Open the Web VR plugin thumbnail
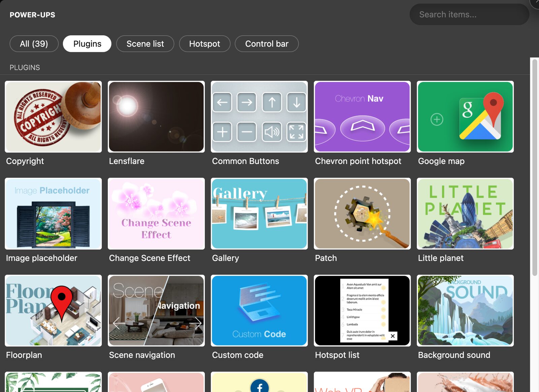The height and width of the screenshot is (392, 539). coord(362,382)
